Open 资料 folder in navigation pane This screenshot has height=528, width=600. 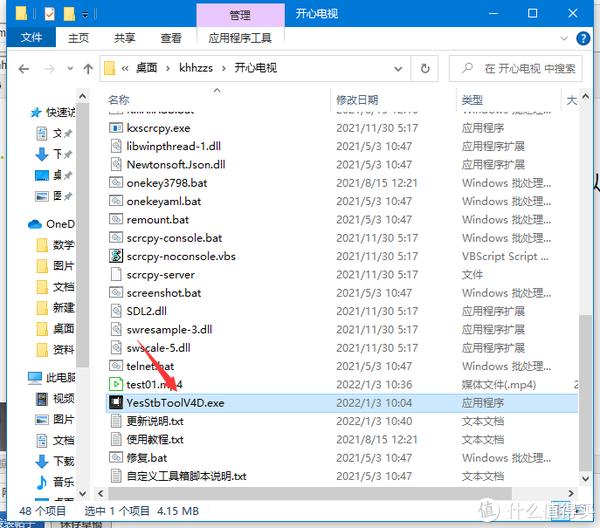56,349
